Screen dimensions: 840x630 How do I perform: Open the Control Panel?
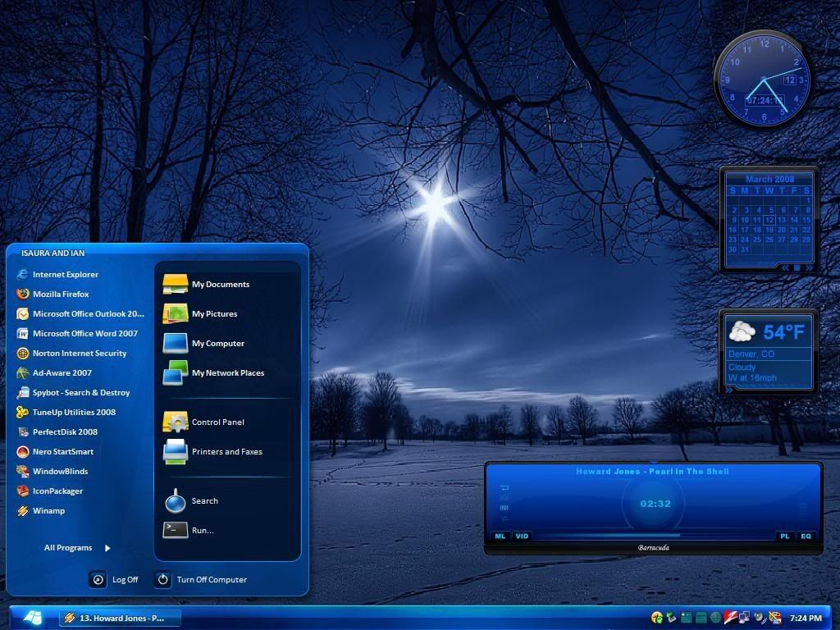(203, 422)
